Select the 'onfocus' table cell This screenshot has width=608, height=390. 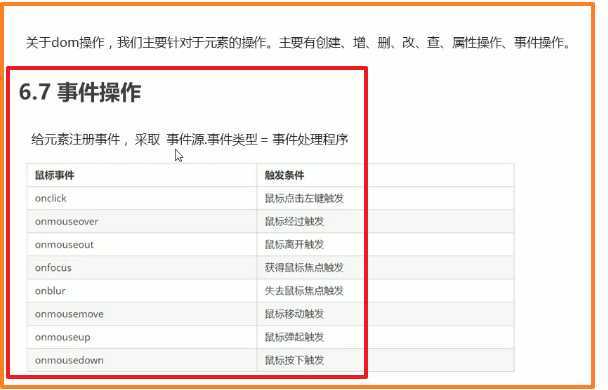142,267
